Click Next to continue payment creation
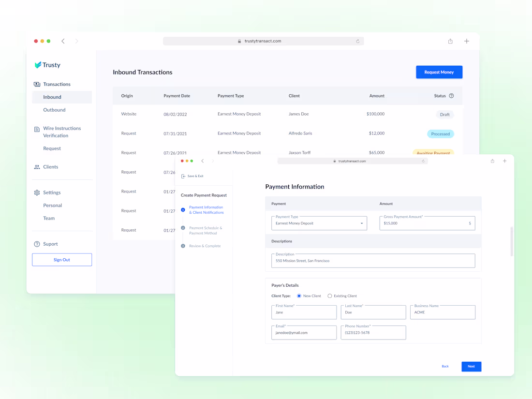This screenshot has height=399, width=532. 471,366
